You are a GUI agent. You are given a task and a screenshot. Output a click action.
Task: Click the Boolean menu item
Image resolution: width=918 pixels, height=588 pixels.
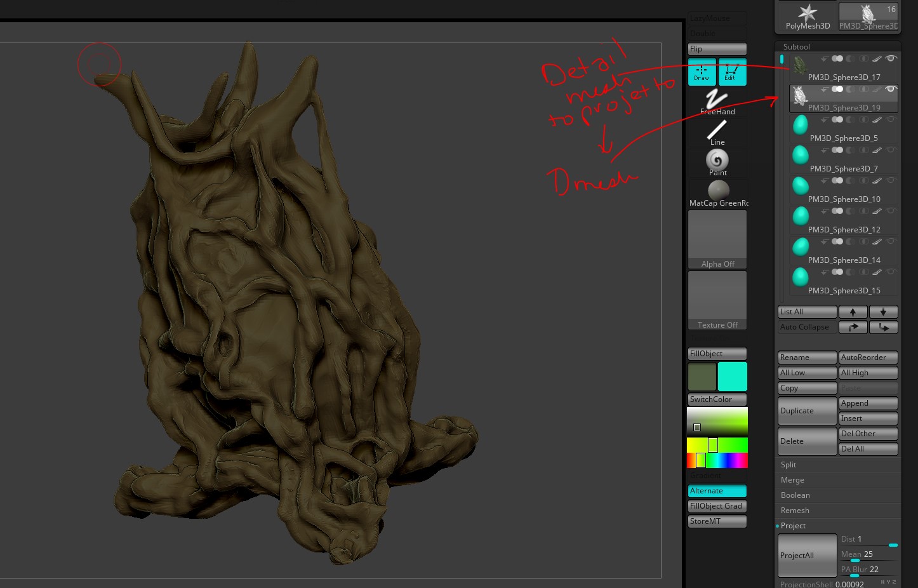click(x=795, y=495)
